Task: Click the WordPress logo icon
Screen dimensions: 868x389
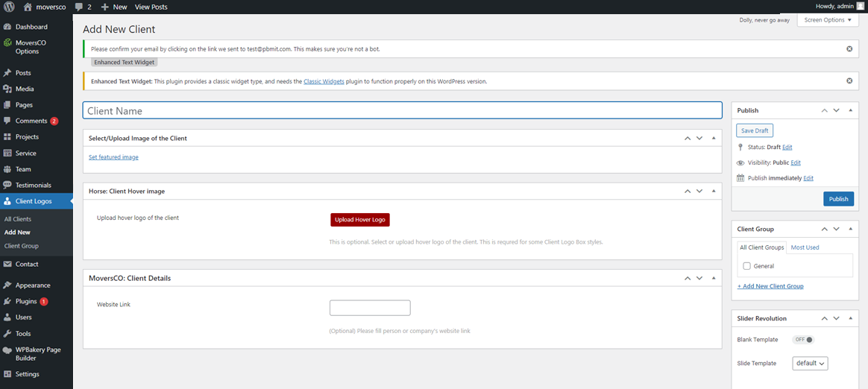Action: click(10, 7)
